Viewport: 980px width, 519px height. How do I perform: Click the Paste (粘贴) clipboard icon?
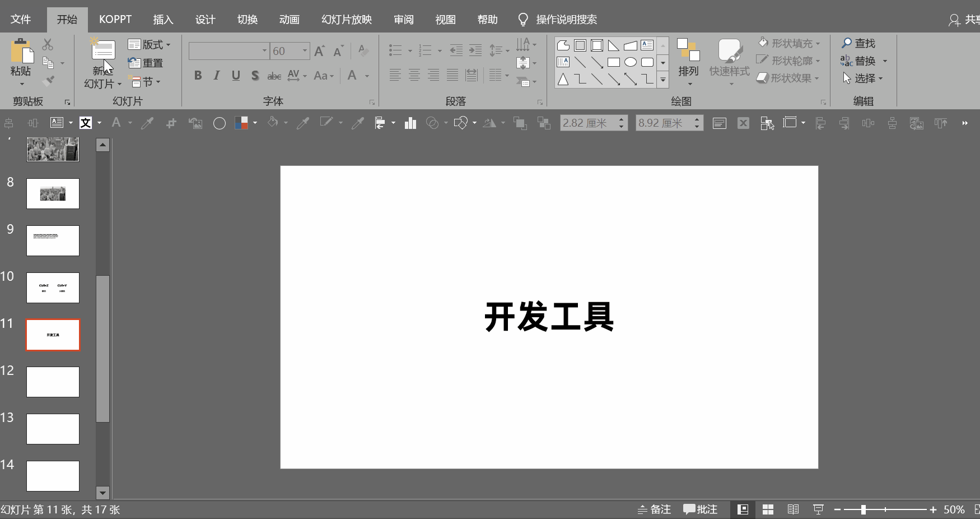tap(21, 51)
